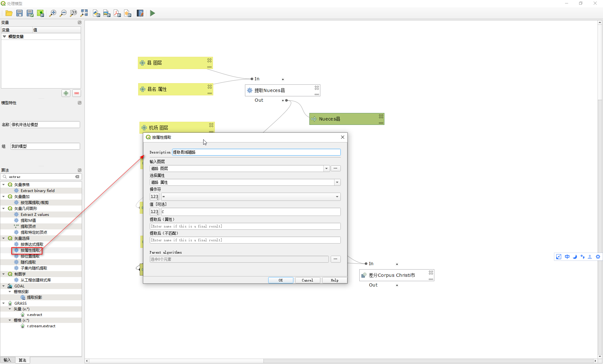This screenshot has height=364, width=603.
Task: Switch to the 算法 tab
Action: pos(22,360)
